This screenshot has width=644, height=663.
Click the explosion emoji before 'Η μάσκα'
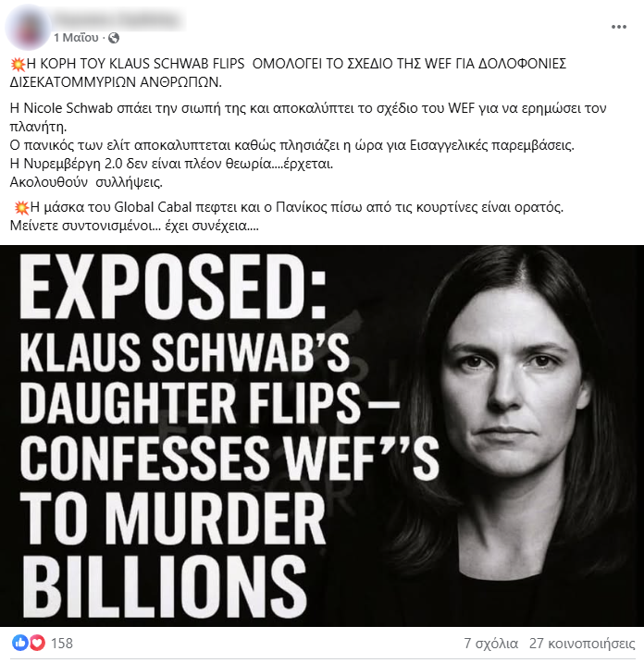click(21, 208)
